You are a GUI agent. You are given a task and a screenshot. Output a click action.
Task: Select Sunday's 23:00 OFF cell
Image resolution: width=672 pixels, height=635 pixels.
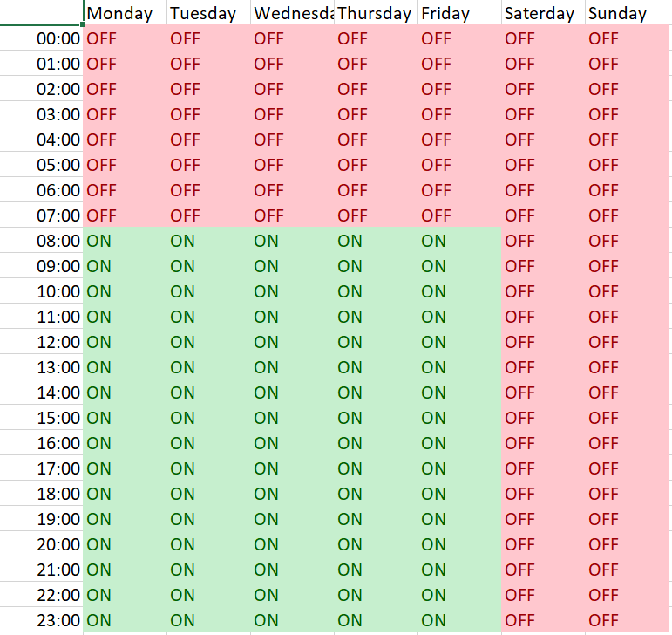(x=626, y=620)
